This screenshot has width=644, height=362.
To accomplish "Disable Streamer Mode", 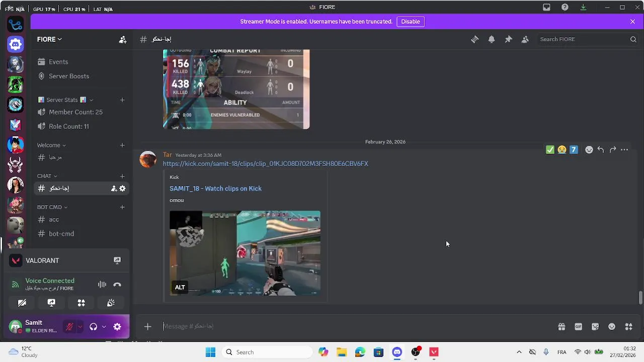I will (x=411, y=22).
